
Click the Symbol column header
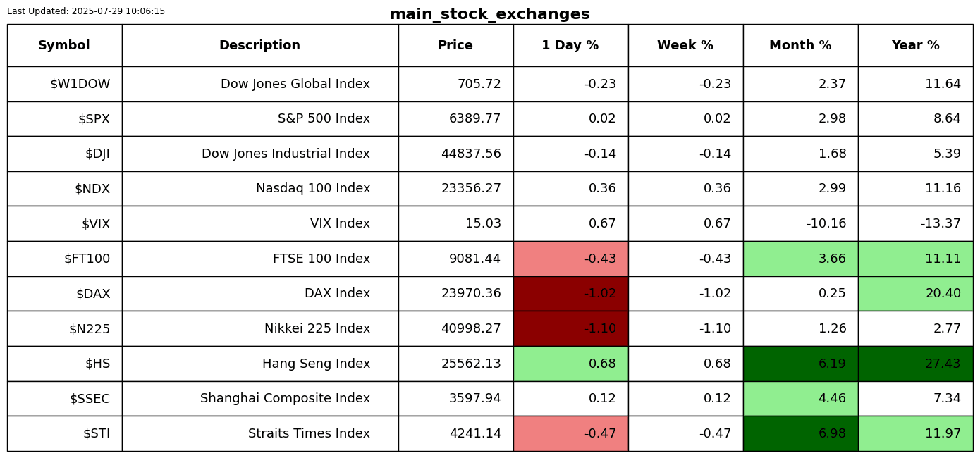coord(64,45)
